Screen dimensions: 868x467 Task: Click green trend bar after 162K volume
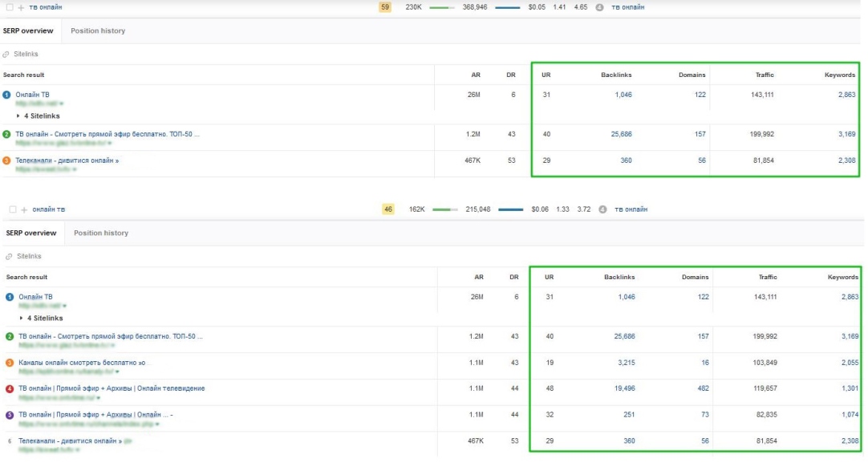tap(445, 210)
